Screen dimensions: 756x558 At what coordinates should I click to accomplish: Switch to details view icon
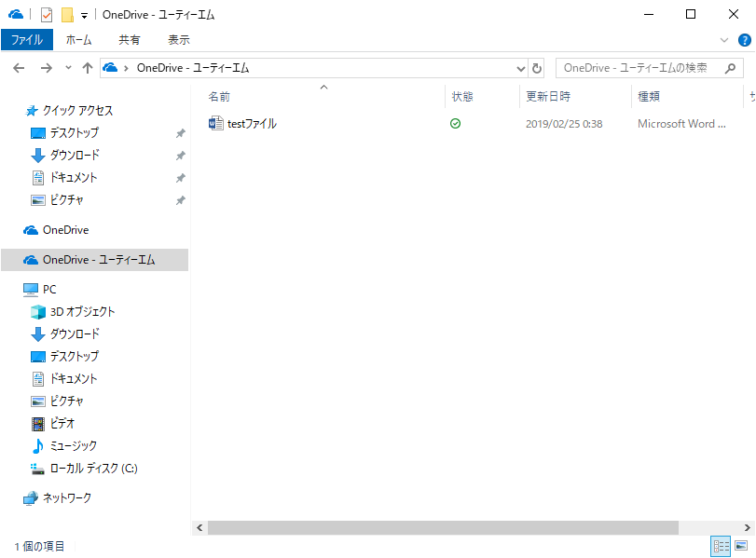(x=721, y=547)
